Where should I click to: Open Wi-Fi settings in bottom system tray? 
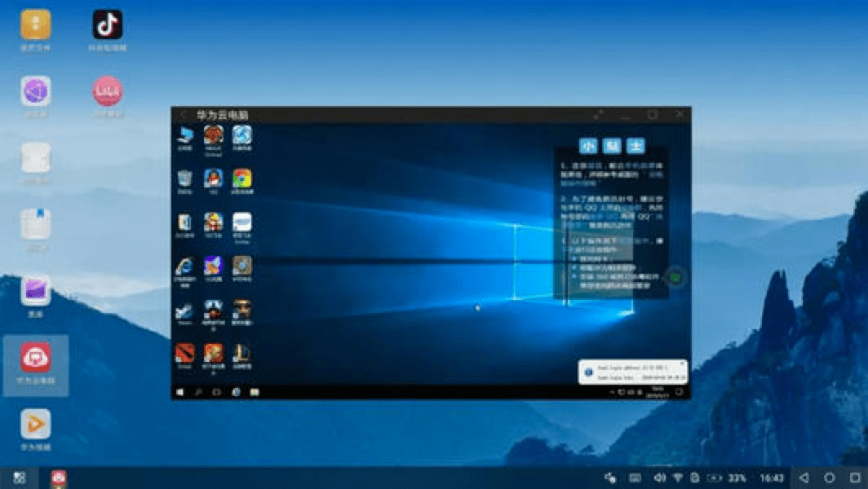click(x=678, y=478)
